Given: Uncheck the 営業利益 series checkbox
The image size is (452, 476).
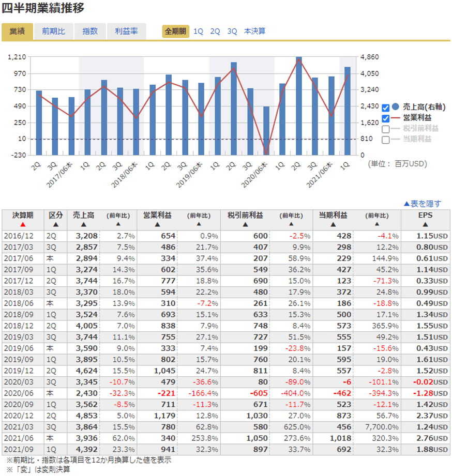Looking at the screenshot, I should click(385, 118).
